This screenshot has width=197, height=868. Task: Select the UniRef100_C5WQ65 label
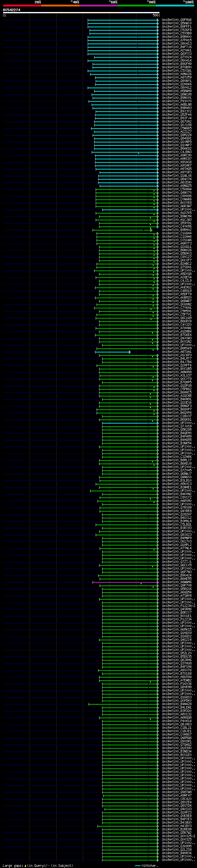click(x=177, y=128)
